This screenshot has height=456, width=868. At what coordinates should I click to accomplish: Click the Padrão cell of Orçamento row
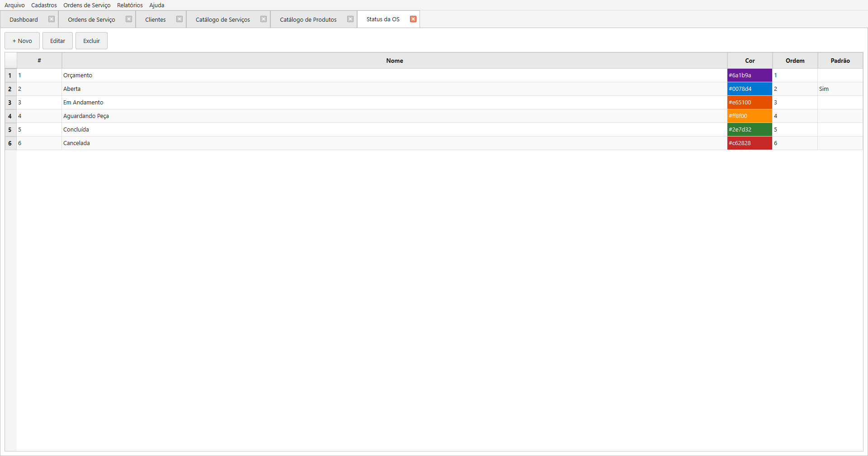(x=840, y=75)
